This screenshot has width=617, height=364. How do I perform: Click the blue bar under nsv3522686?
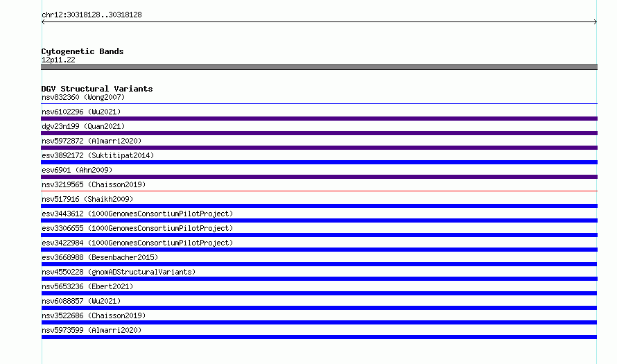click(x=319, y=322)
